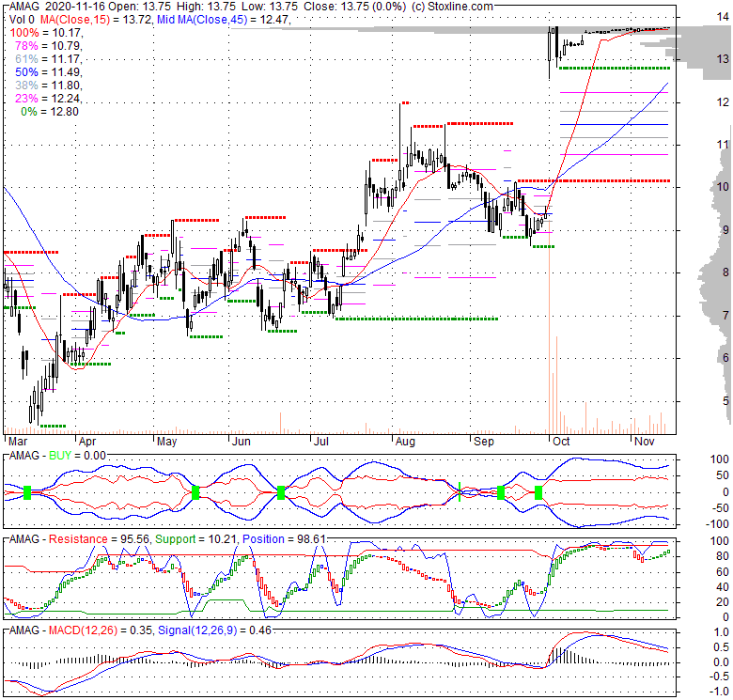733x700 pixels.
Task: Click the 38% = 11.80 Fibonacci level
Action: [49, 86]
